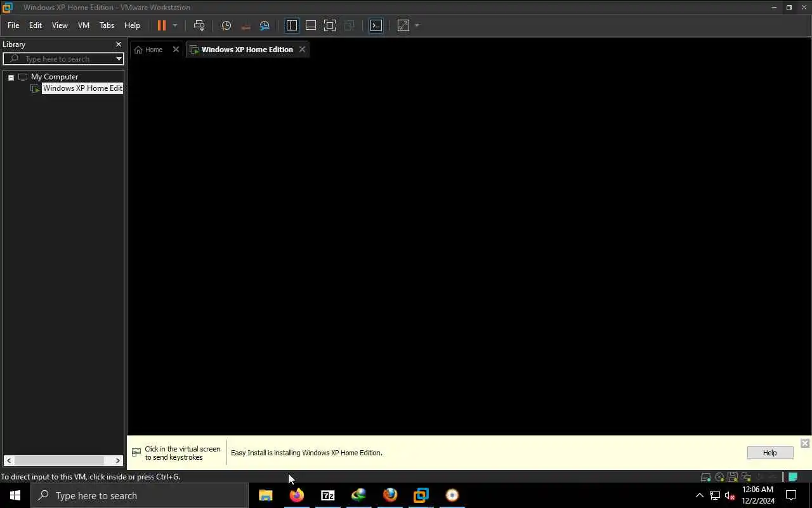Image resolution: width=812 pixels, height=508 pixels.
Task: Click the teal message log icon
Action: [x=792, y=476]
